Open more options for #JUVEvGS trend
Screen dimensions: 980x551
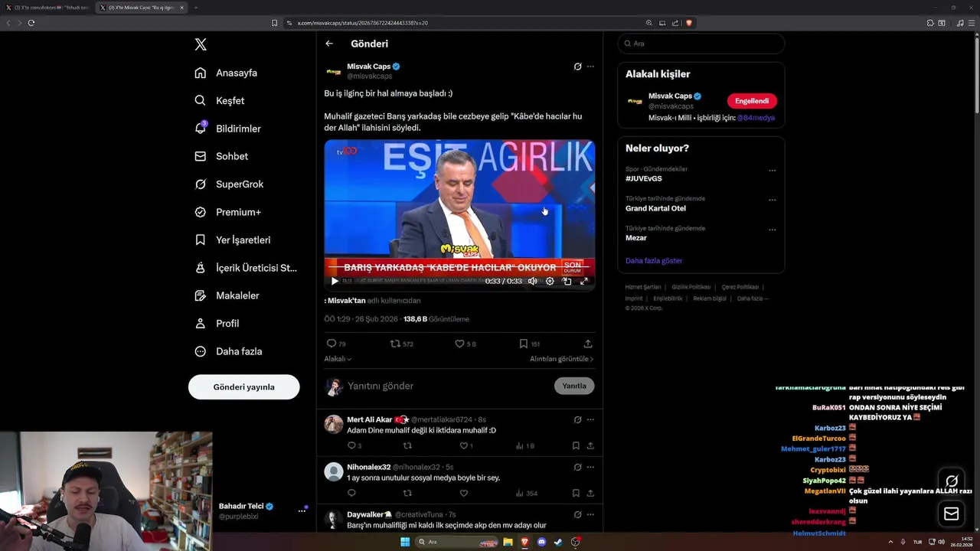[772, 171]
